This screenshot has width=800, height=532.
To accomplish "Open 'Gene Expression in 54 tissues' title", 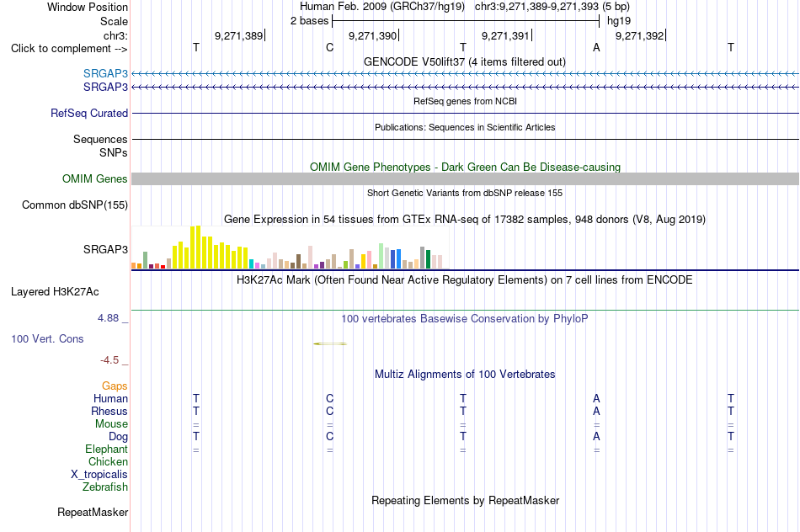I will [x=465, y=220].
